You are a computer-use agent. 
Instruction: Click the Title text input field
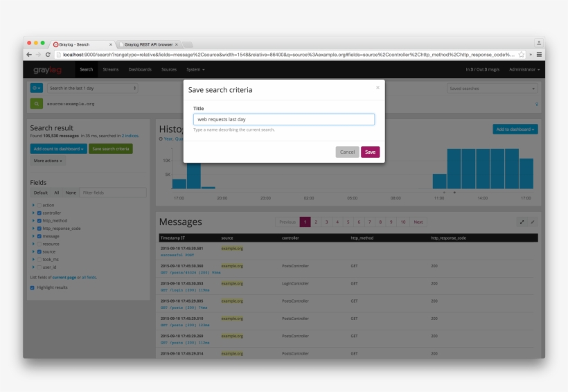point(284,120)
